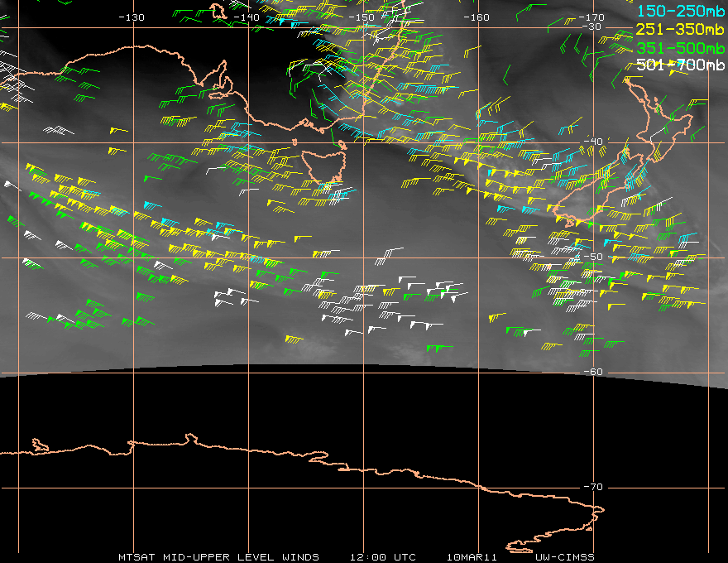Click the -50 latitude label

pos(593,257)
